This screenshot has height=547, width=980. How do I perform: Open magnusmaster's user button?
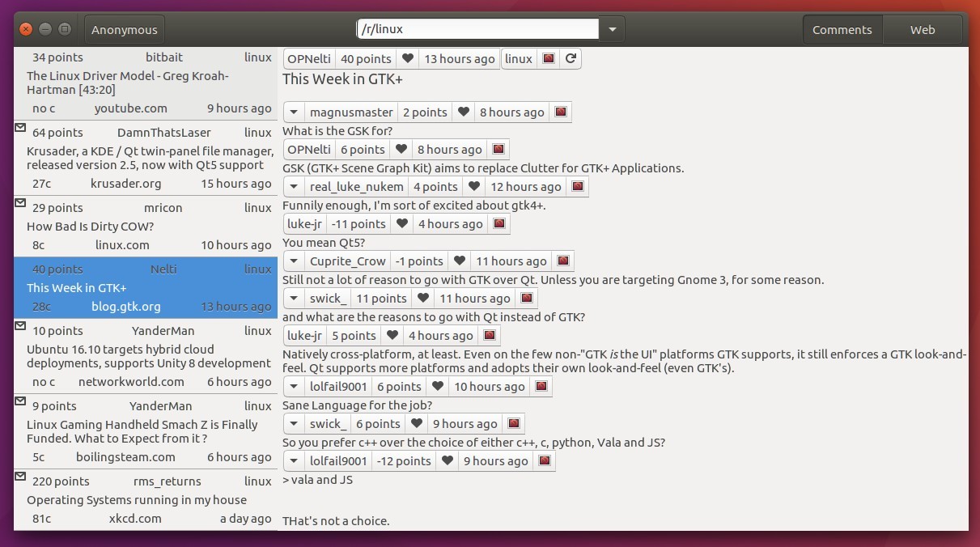351,112
